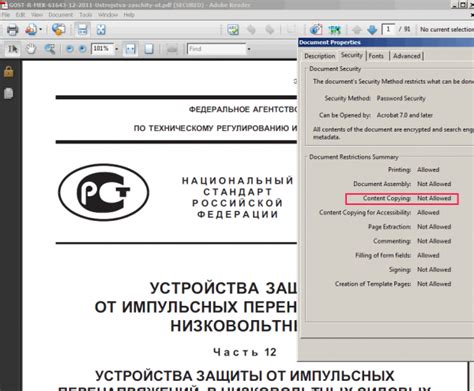Open the Edit menu
The height and width of the screenshot is (391, 474).
click(x=20, y=15)
